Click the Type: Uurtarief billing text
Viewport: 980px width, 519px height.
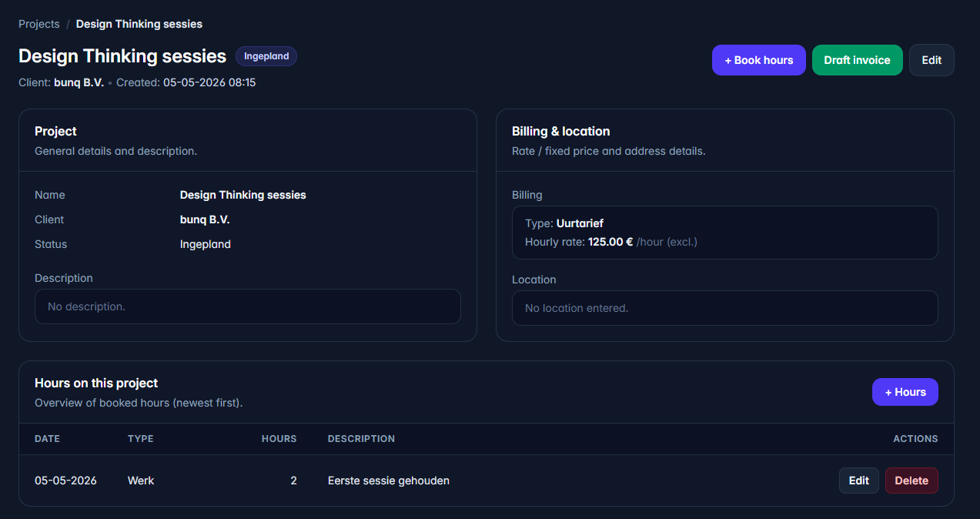click(564, 223)
